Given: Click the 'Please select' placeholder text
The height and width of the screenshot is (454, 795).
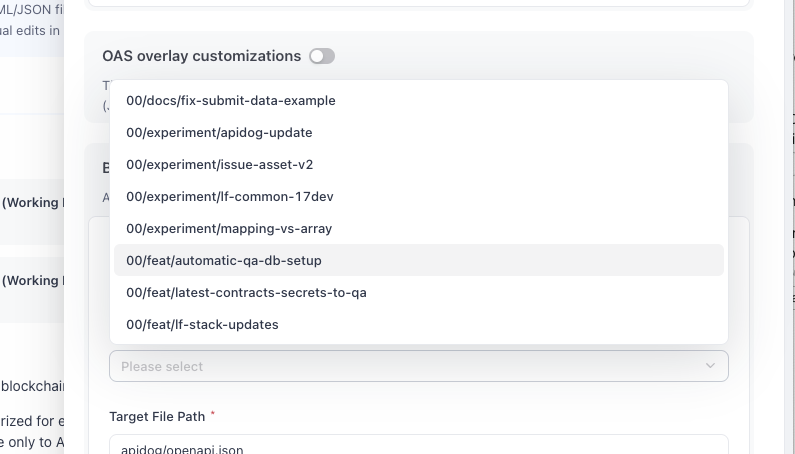Looking at the screenshot, I should pos(162,366).
